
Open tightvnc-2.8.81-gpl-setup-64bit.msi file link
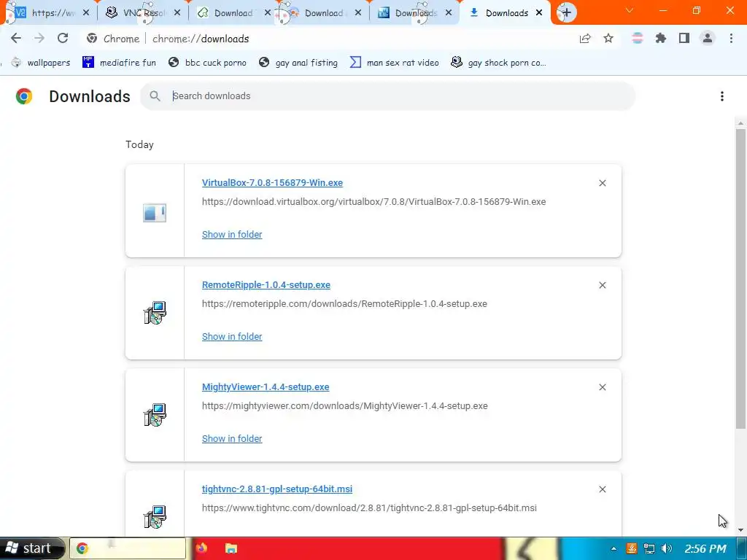coord(276,489)
